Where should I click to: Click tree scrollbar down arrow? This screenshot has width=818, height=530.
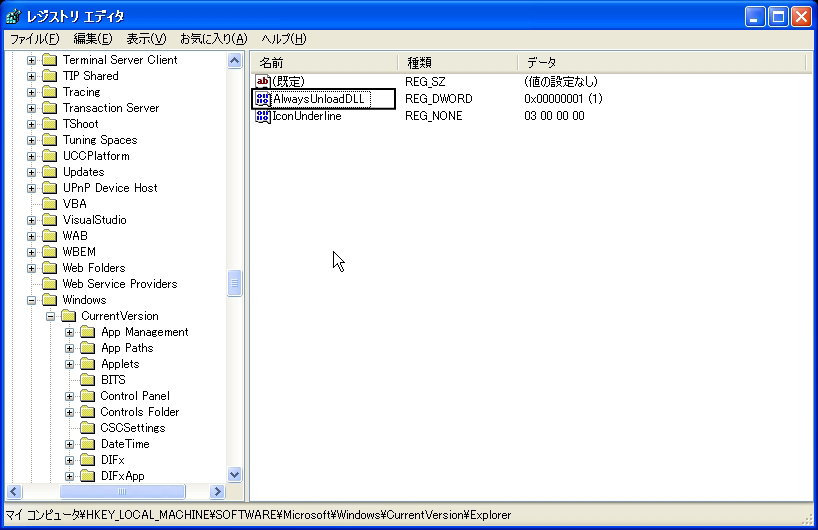coord(235,475)
